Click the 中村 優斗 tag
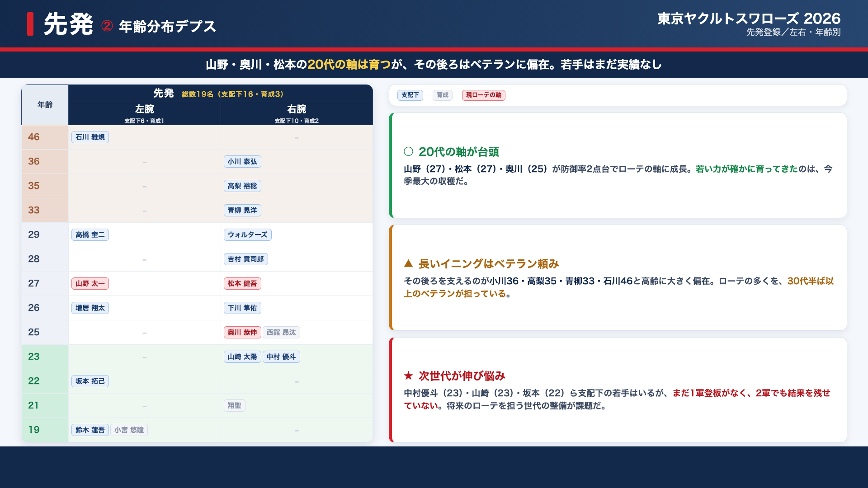868x488 pixels. pos(281,357)
